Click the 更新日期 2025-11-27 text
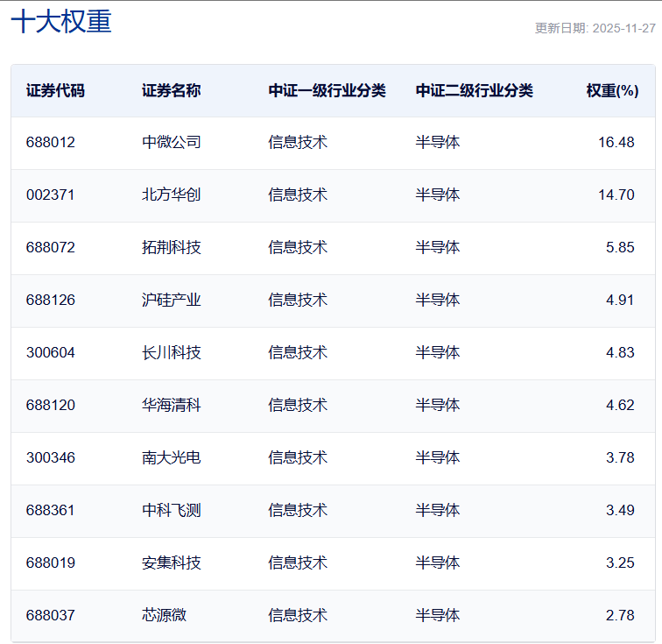The image size is (662, 644). tap(595, 28)
